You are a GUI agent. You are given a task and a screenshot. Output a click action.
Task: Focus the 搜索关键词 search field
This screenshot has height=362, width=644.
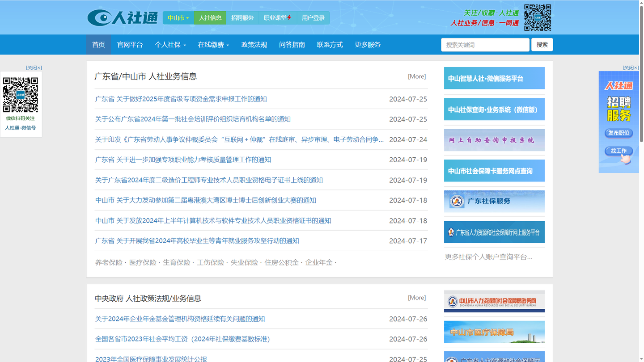click(x=485, y=45)
